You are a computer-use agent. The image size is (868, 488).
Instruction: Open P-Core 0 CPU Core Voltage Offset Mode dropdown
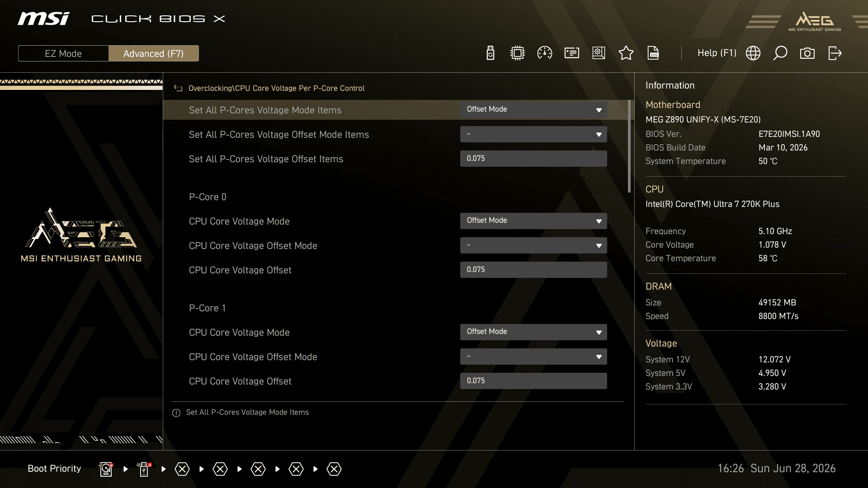tap(533, 245)
